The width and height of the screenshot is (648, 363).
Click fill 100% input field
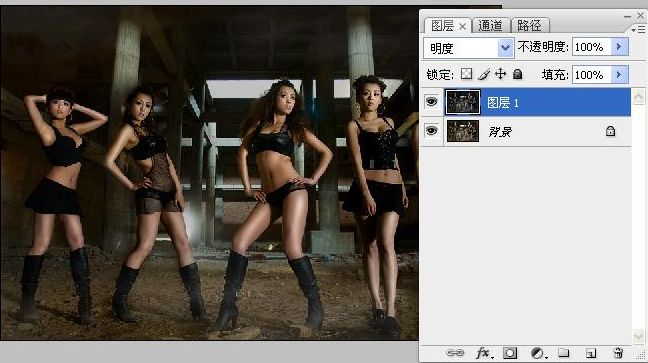pos(591,74)
